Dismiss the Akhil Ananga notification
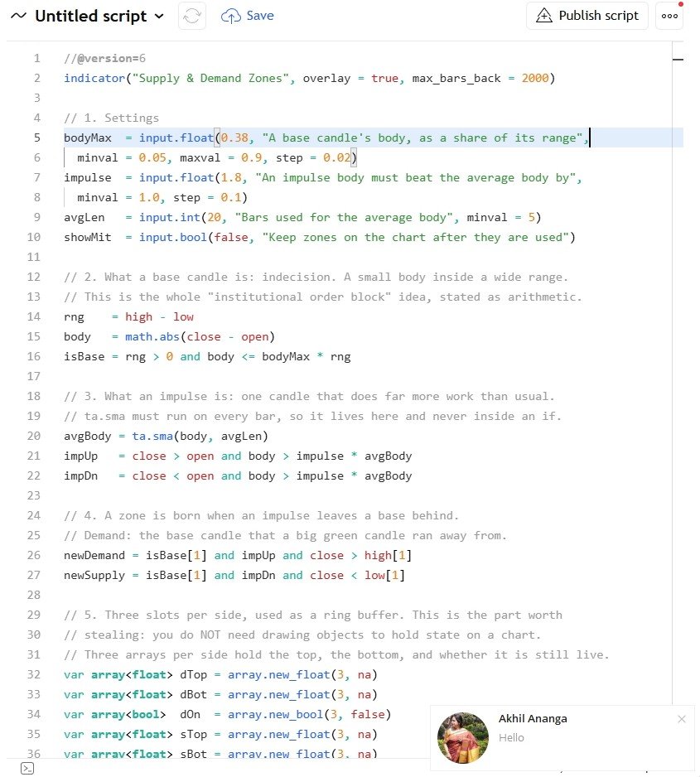This screenshot has height=777, width=700. coord(682,719)
